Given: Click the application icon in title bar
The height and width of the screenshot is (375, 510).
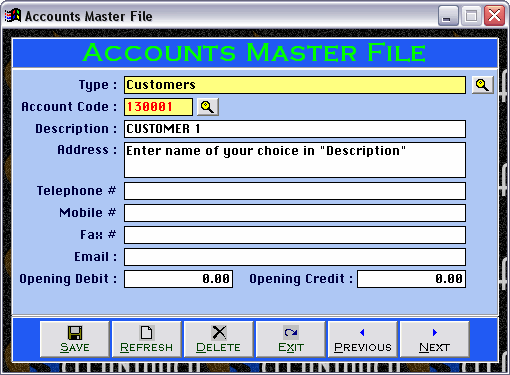Looking at the screenshot, I should click(x=13, y=16).
